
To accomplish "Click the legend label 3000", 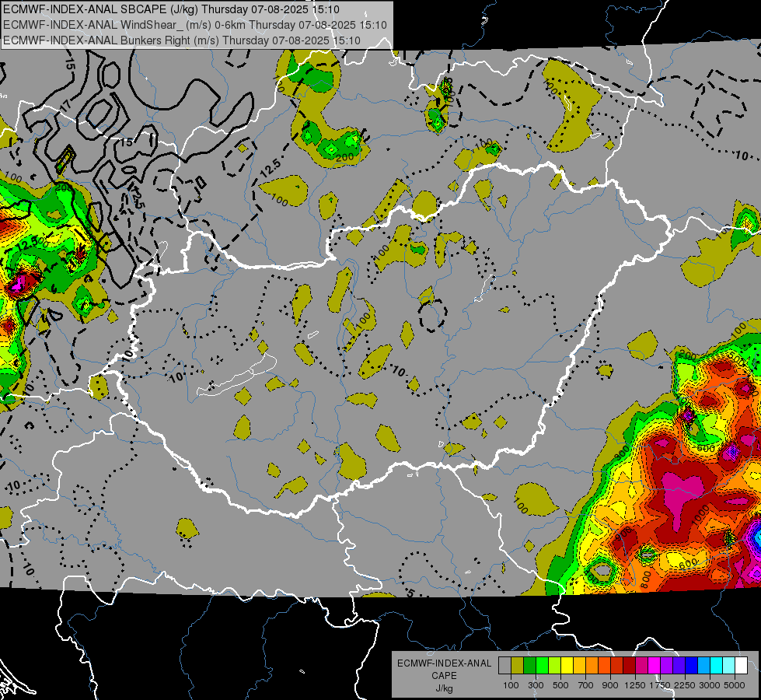I will [710, 685].
